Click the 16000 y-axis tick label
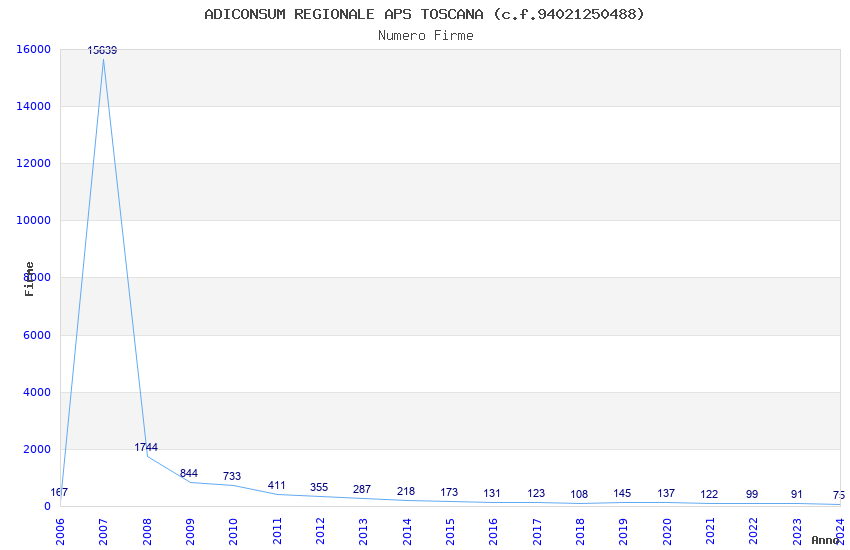The width and height of the screenshot is (850, 550). (33, 49)
